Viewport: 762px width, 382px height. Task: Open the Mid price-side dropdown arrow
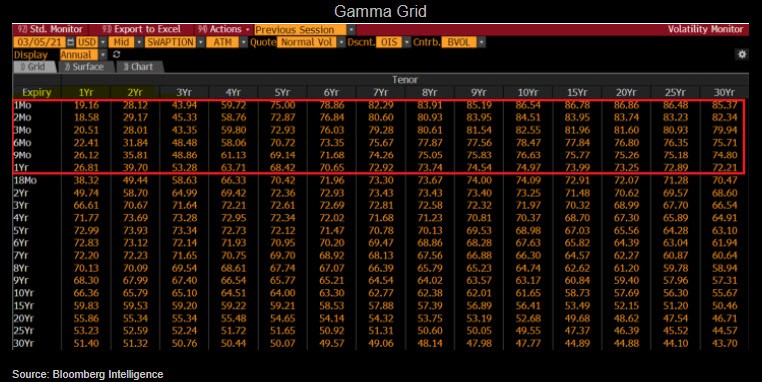point(139,42)
